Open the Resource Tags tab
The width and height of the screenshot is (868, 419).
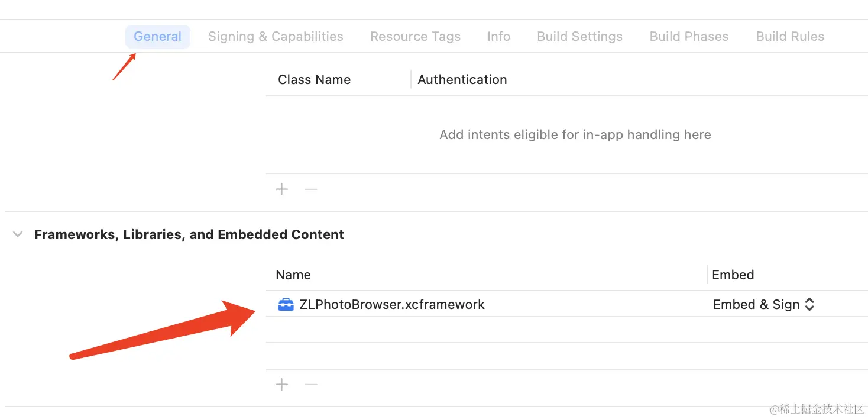coord(415,36)
